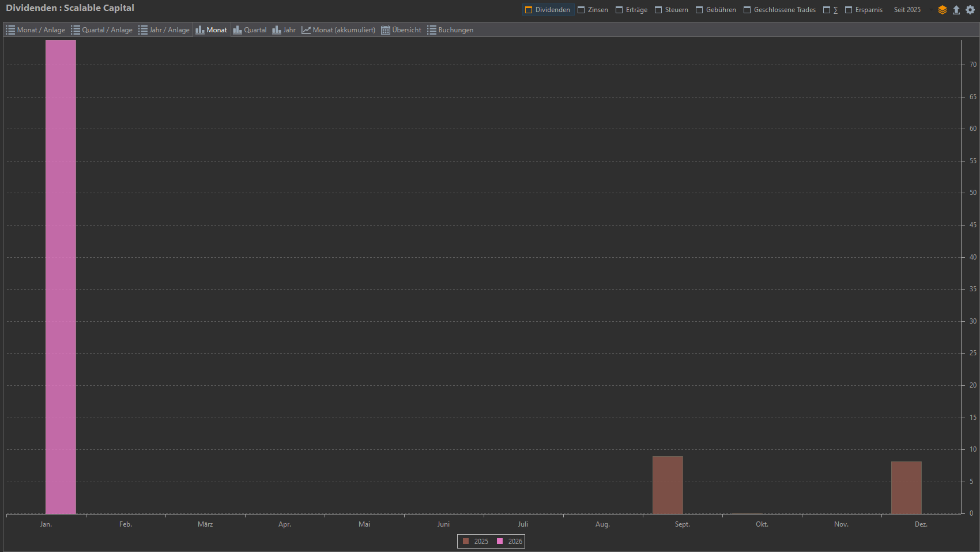980x552 pixels.
Task: Click the Dividenden filter button
Action: pos(548,10)
